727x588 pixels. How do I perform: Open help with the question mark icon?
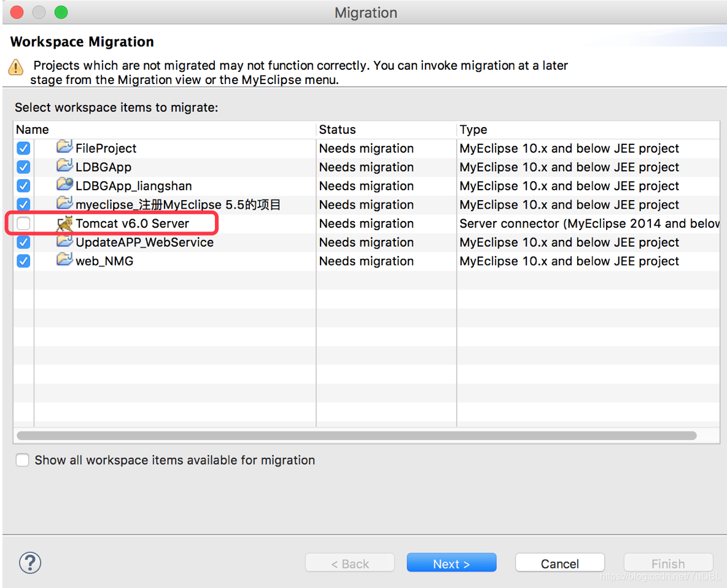point(30,563)
